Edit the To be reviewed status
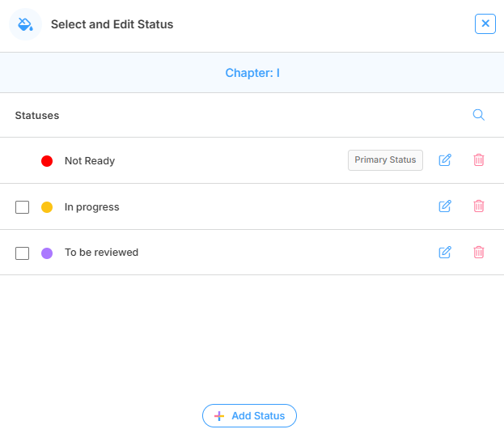 click(x=445, y=253)
